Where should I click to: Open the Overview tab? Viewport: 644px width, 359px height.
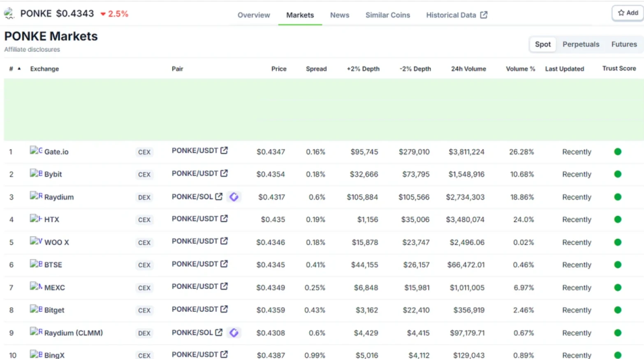[254, 15]
